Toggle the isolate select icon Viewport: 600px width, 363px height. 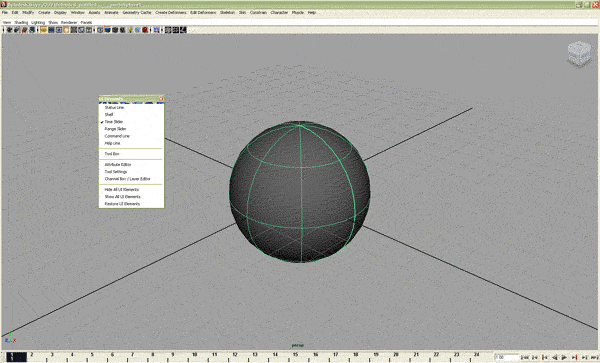[x=156, y=29]
